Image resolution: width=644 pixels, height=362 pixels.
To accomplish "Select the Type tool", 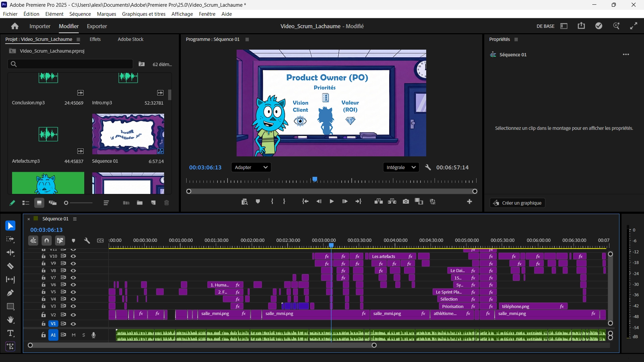I will point(10,333).
